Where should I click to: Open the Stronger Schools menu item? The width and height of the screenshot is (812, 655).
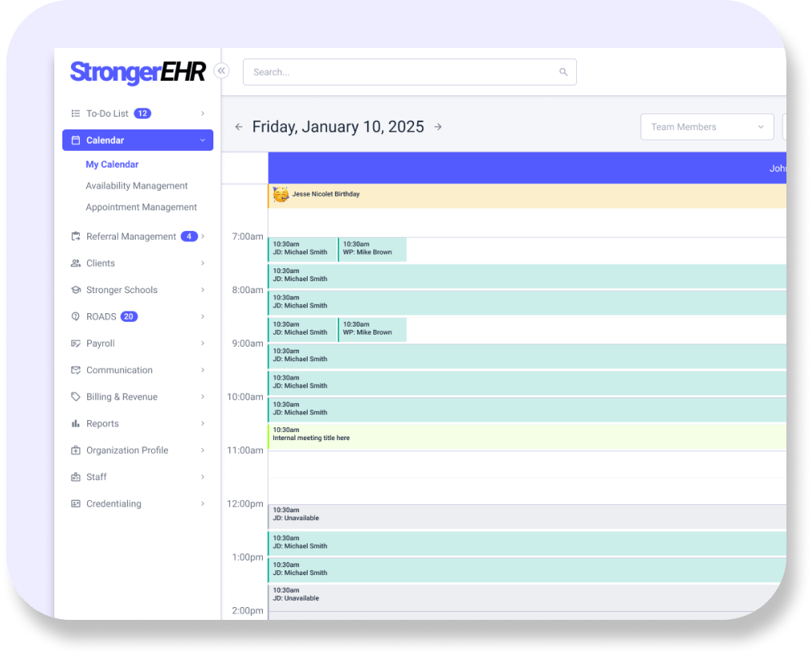point(121,290)
